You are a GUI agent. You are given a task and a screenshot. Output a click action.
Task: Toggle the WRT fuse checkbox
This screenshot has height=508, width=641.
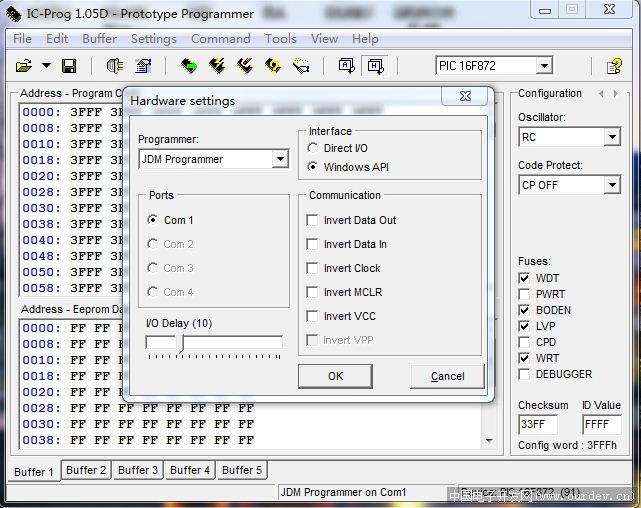524,358
